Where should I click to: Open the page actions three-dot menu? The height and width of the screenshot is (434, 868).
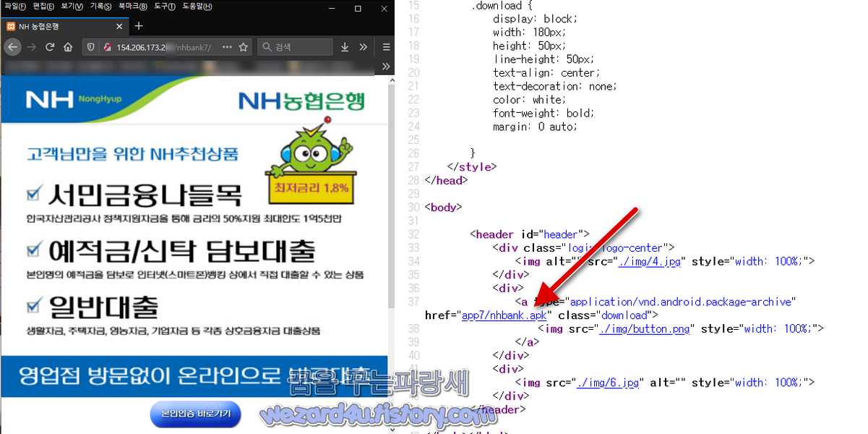click(227, 47)
